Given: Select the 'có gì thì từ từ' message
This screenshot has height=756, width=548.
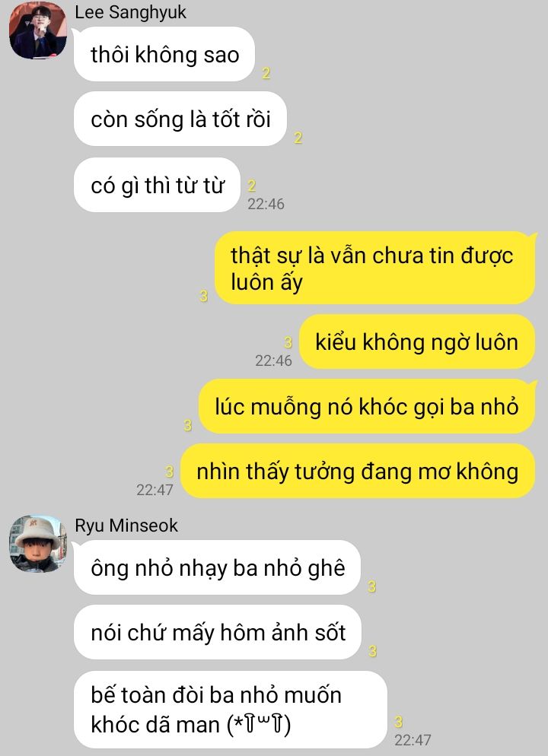Looking at the screenshot, I should point(157,185).
